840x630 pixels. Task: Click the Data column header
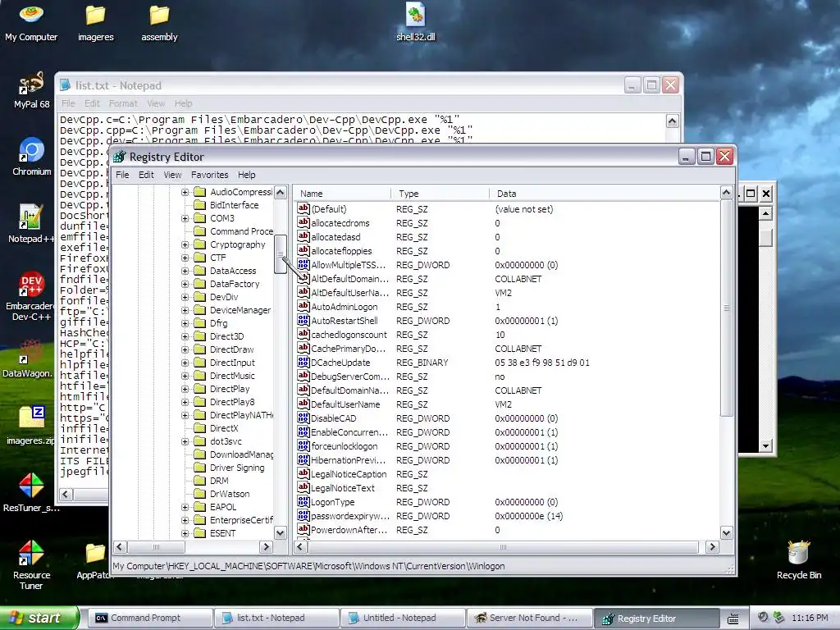[x=604, y=194]
